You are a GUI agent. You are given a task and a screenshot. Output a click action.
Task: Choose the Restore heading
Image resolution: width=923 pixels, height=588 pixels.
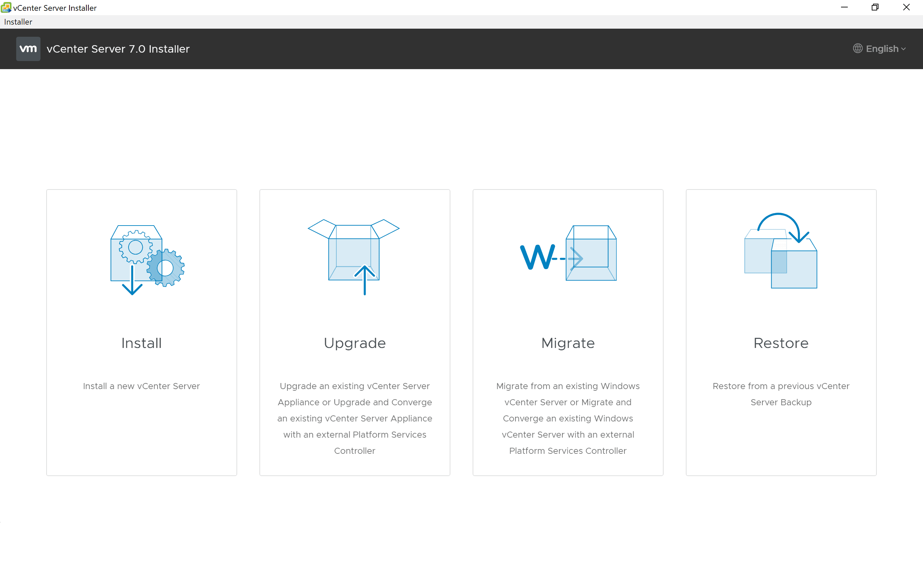781,343
